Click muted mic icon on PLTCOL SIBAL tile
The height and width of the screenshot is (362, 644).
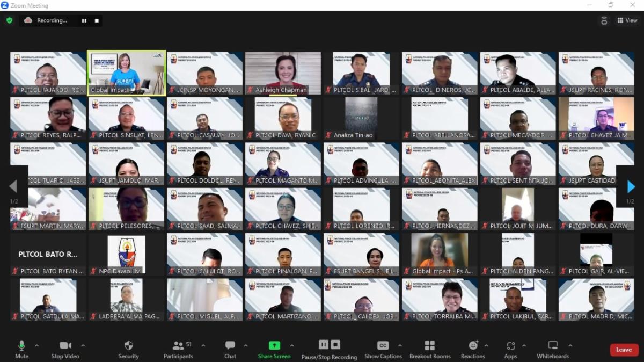click(328, 90)
